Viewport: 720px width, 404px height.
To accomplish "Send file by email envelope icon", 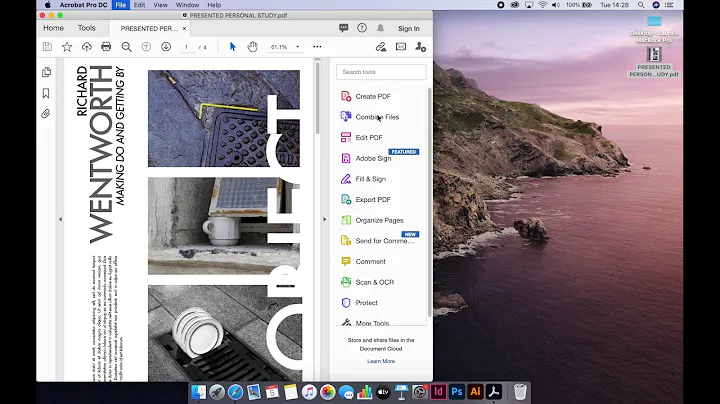I will pyautogui.click(x=401, y=47).
